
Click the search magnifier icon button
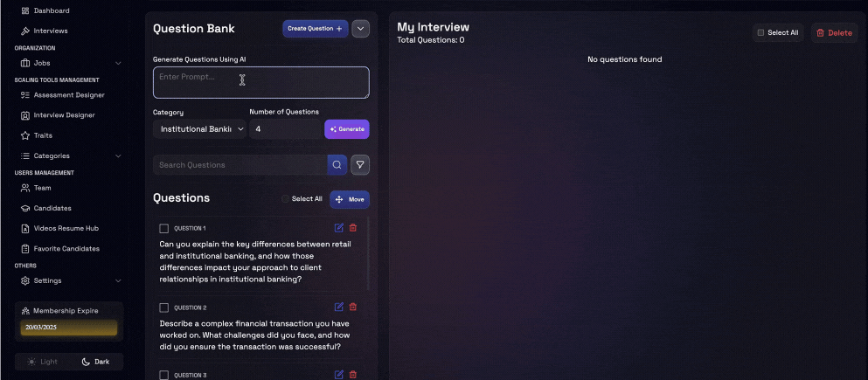tap(337, 165)
